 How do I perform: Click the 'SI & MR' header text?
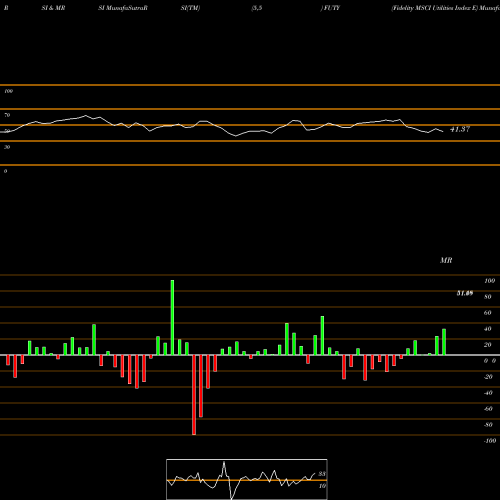point(53,8)
